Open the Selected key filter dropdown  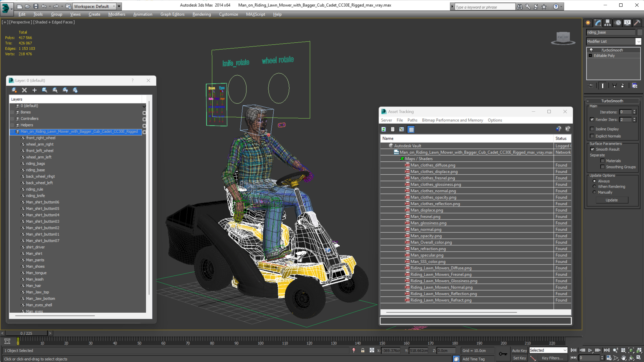tap(548, 350)
